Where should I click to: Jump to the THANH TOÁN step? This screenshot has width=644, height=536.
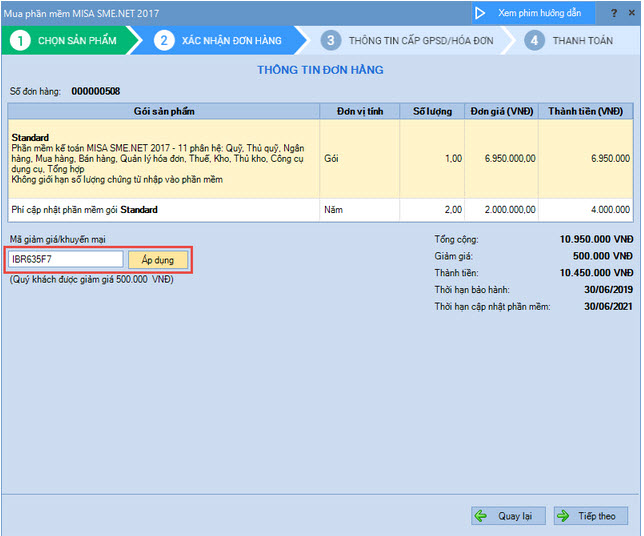(x=585, y=41)
